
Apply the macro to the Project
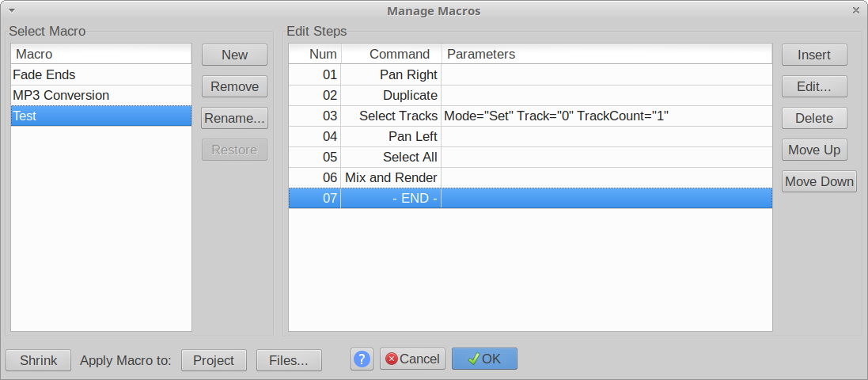click(214, 360)
